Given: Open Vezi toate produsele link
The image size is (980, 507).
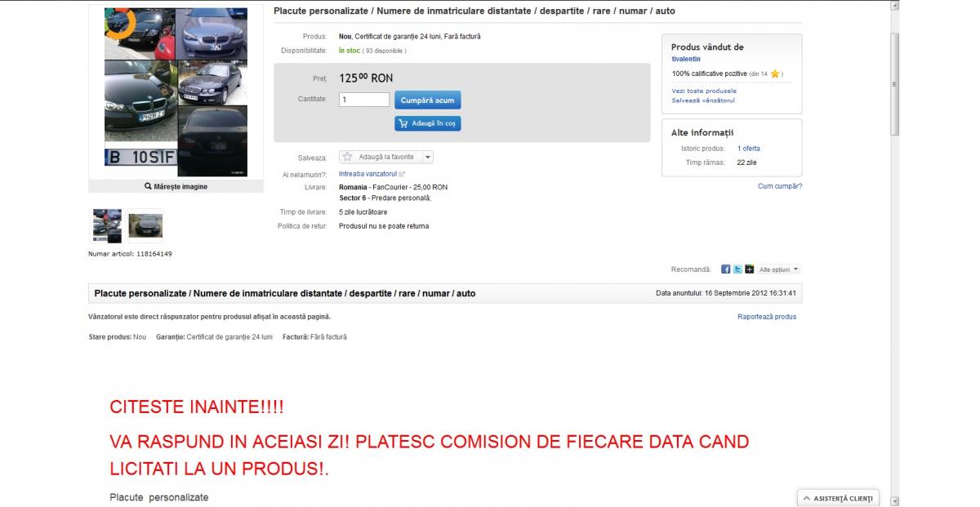Looking at the screenshot, I should point(703,91).
